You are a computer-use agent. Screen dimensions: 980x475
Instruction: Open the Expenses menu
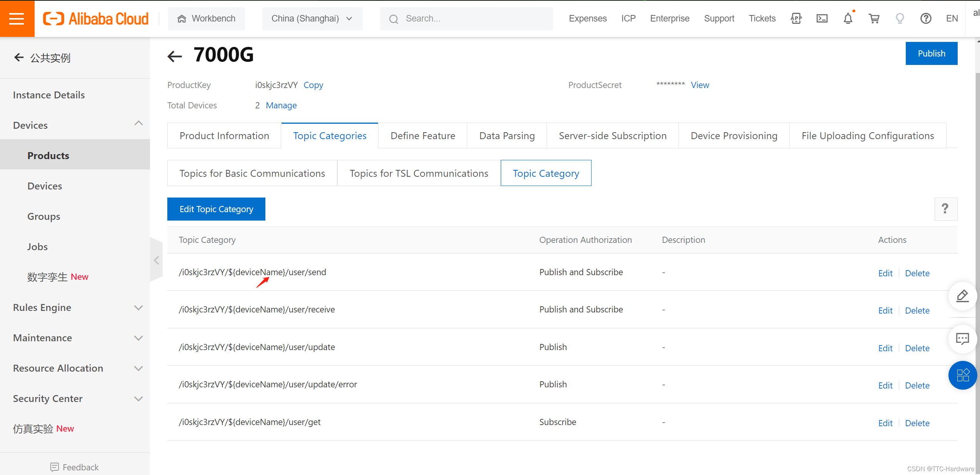588,18
